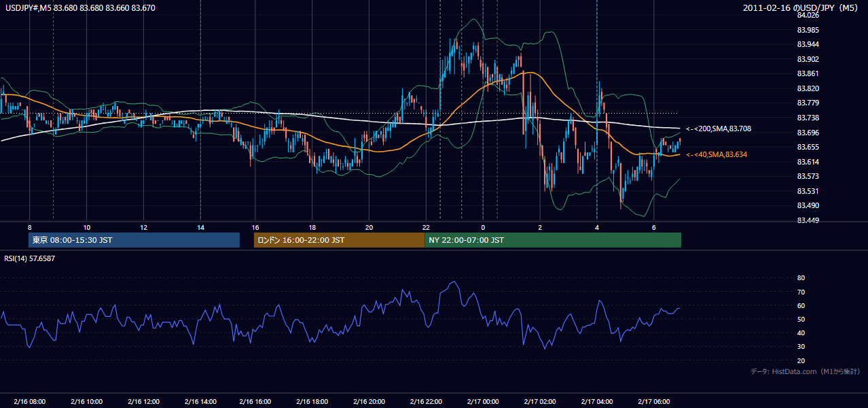Click the RSI(14) 57.6587 indicator label
Screen dimensions: 868x408
pos(30,258)
